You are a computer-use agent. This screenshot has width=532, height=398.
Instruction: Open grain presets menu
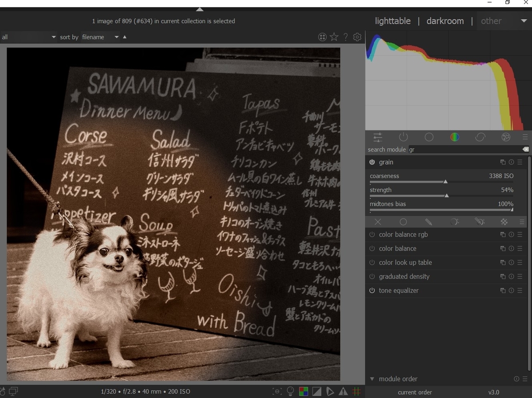click(520, 162)
